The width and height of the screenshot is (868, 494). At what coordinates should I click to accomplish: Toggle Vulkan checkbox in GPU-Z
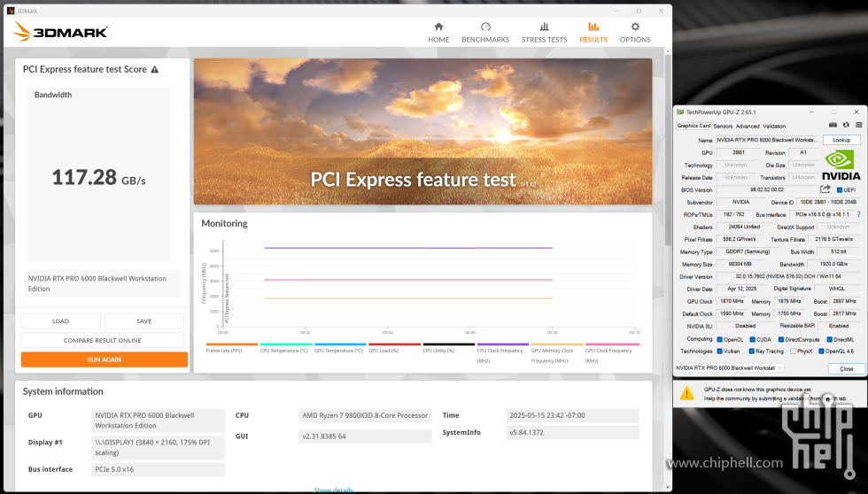tap(719, 351)
